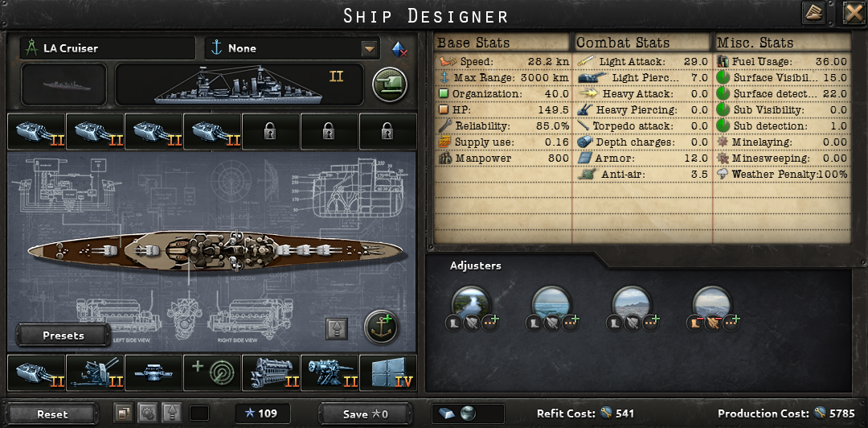The image size is (868, 428).
Task: Select the ship engine module slot
Action: point(272,373)
